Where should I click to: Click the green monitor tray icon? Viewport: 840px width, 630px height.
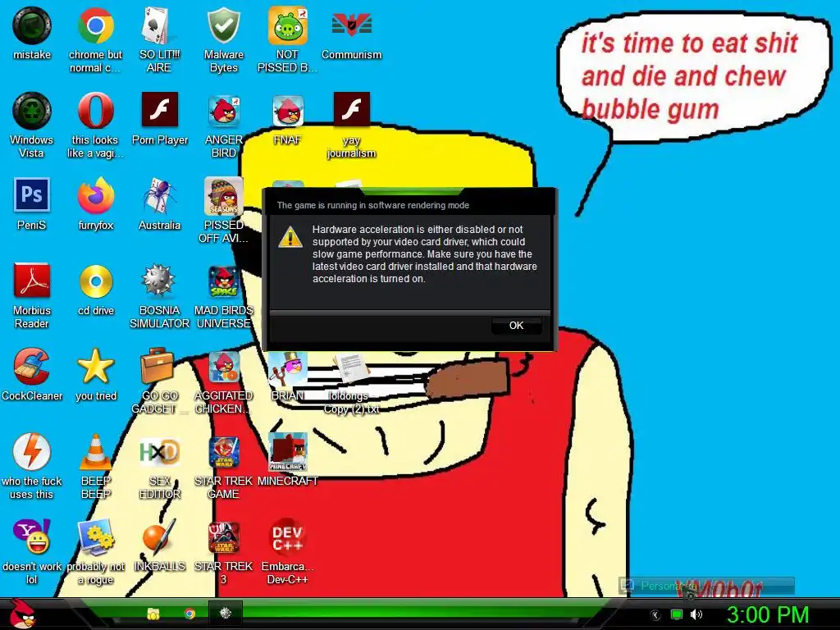[677, 615]
